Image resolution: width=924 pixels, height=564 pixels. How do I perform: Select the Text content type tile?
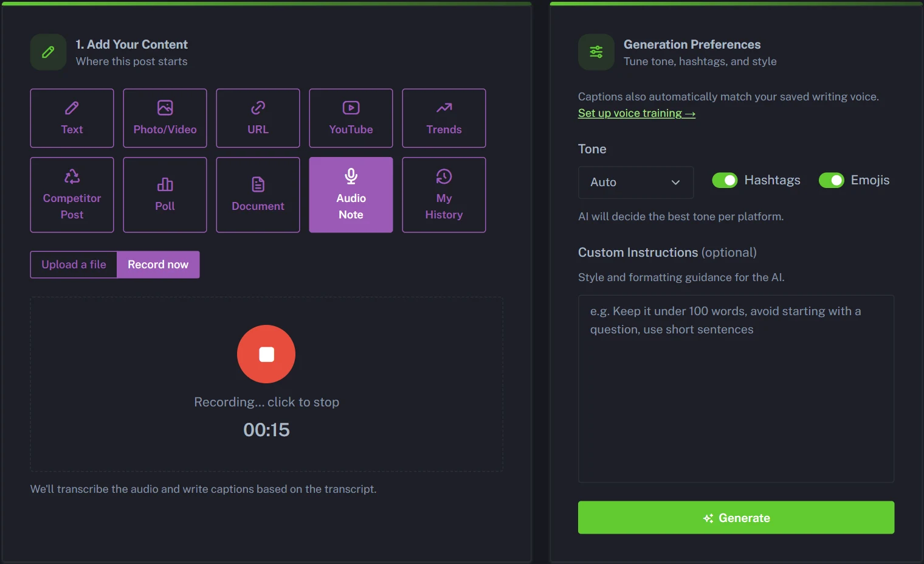coord(72,118)
